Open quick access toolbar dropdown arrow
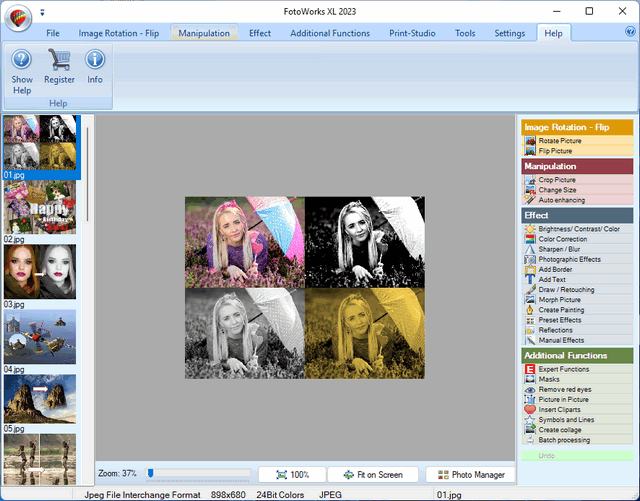This screenshot has width=640, height=501. click(x=42, y=14)
